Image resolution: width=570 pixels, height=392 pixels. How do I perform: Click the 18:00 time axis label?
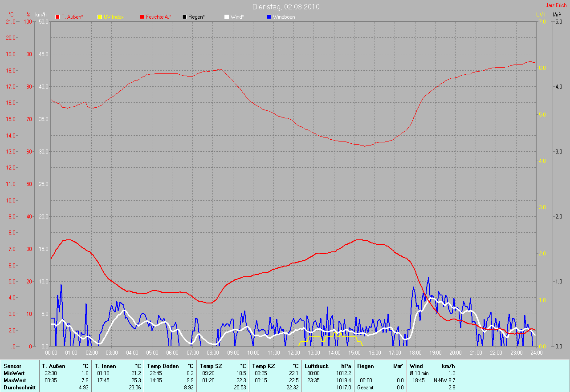point(415,353)
